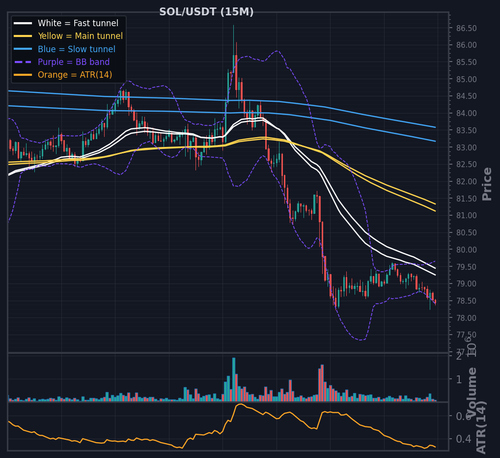The image size is (500, 458).
Task: Click the blue line sample in the legend
Action: click(x=23, y=49)
